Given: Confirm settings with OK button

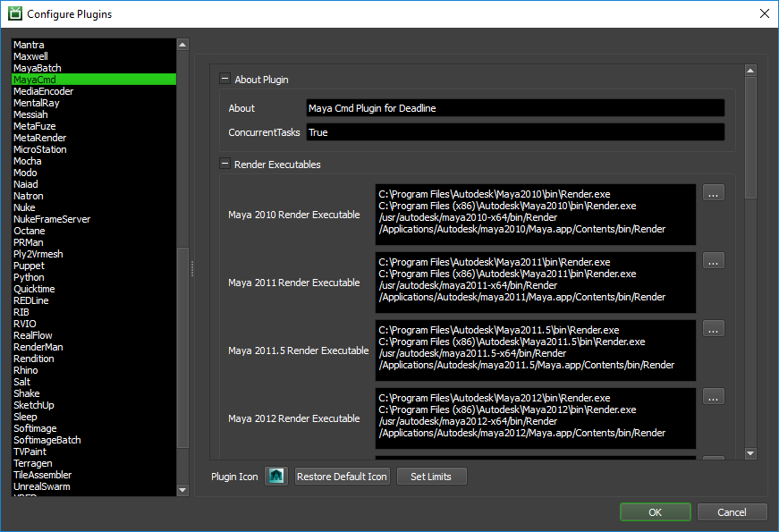Looking at the screenshot, I should click(x=655, y=512).
